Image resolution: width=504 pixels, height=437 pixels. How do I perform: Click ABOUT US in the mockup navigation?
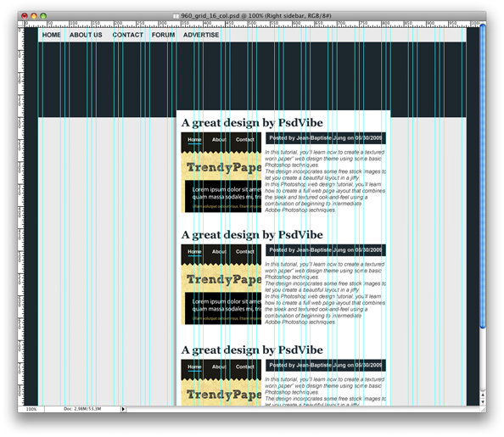(x=86, y=35)
